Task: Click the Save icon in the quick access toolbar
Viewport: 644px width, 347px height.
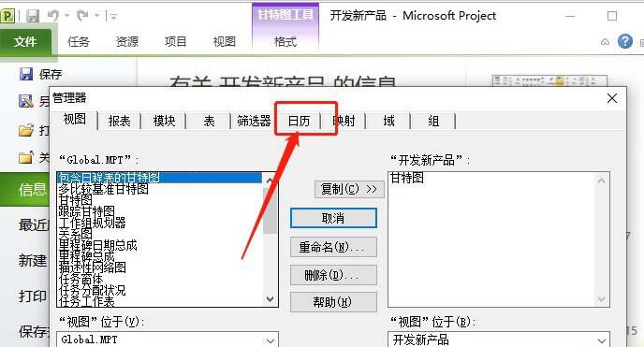Action: (x=33, y=16)
